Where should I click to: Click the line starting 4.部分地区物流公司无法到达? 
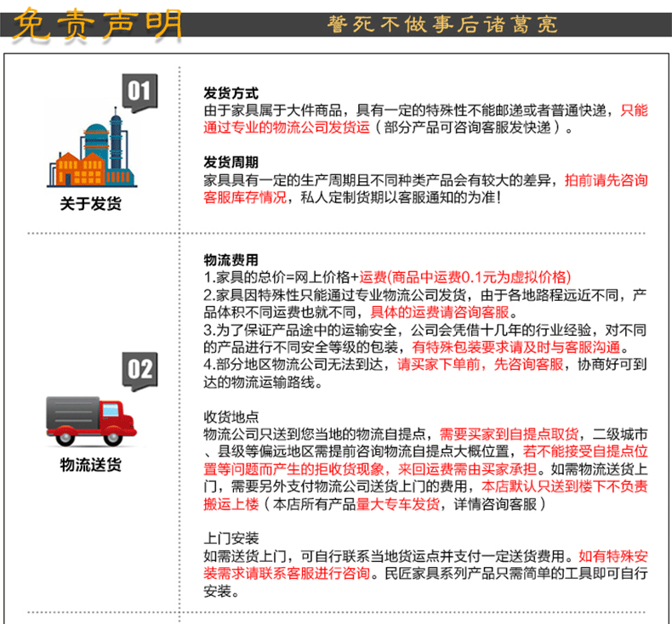pos(425,365)
